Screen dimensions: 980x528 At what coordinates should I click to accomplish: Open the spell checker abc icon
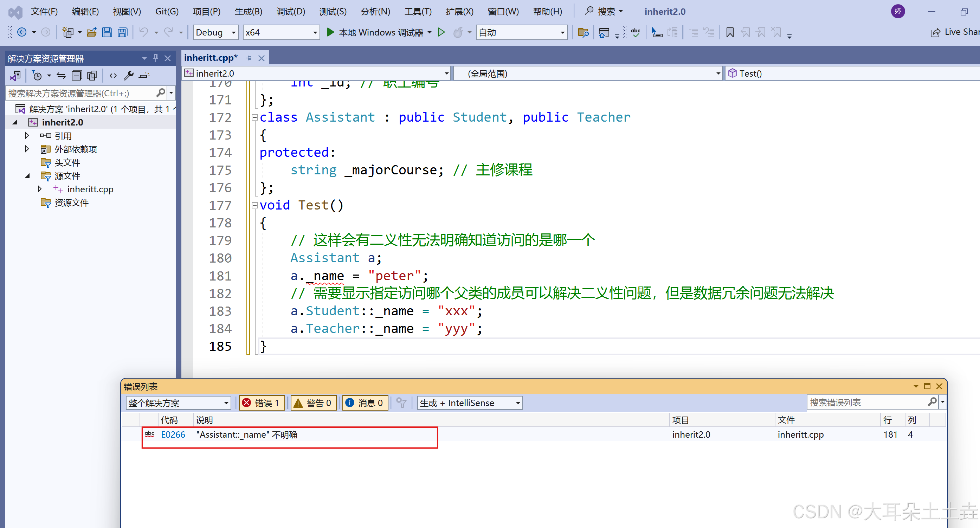coord(635,32)
